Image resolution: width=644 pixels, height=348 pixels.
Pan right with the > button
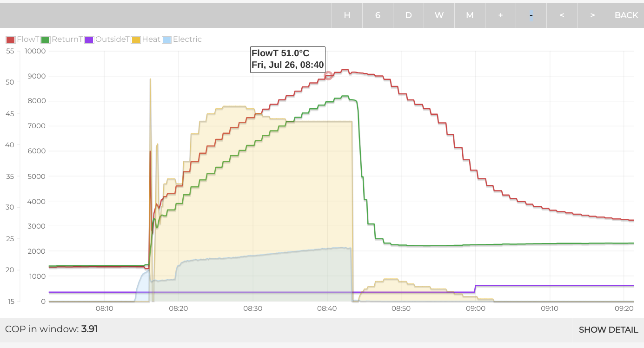(x=592, y=15)
